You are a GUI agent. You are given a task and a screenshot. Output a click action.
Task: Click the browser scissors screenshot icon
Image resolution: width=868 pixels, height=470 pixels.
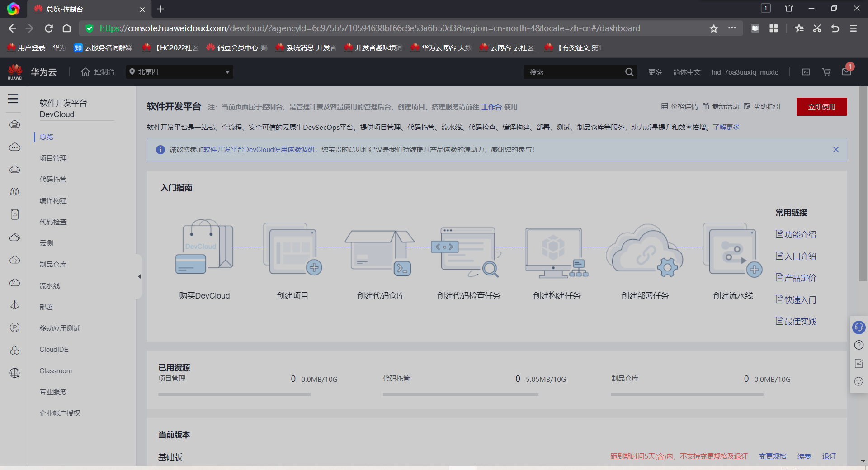coord(817,28)
